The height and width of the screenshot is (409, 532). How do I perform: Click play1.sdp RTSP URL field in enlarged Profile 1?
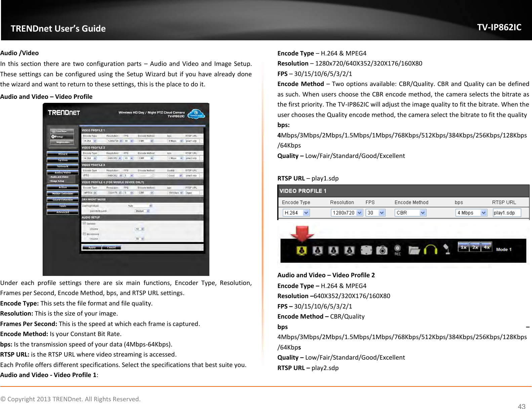tap(507, 213)
